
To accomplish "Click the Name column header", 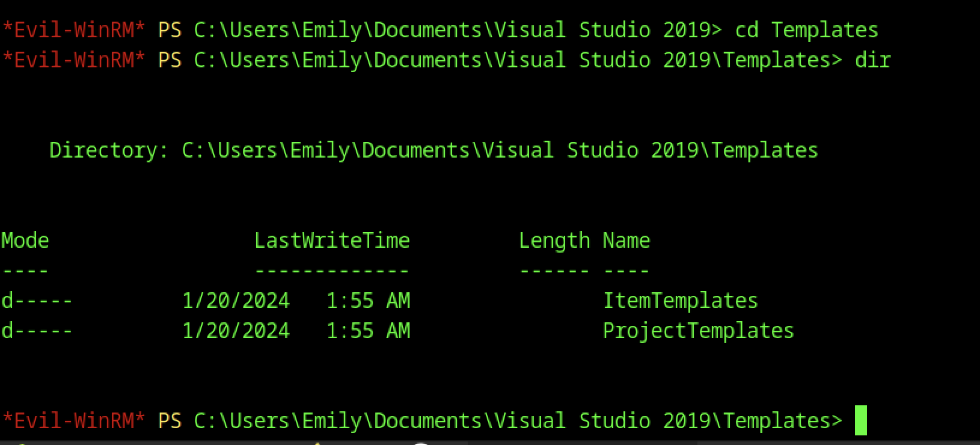I will coord(626,240).
